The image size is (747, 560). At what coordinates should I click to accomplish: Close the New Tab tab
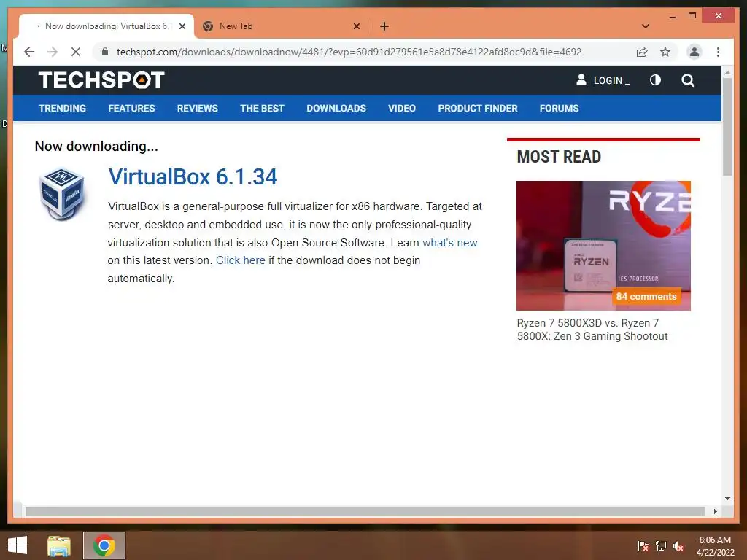pos(356,26)
